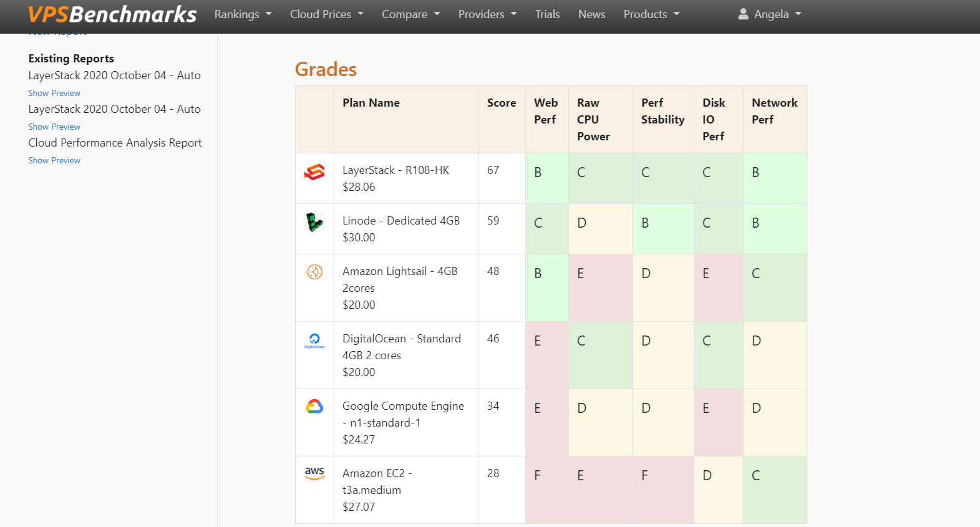Viewport: 980px width, 527px height.
Task: Click the score 28 for Amazon EC2
Action: click(x=493, y=473)
